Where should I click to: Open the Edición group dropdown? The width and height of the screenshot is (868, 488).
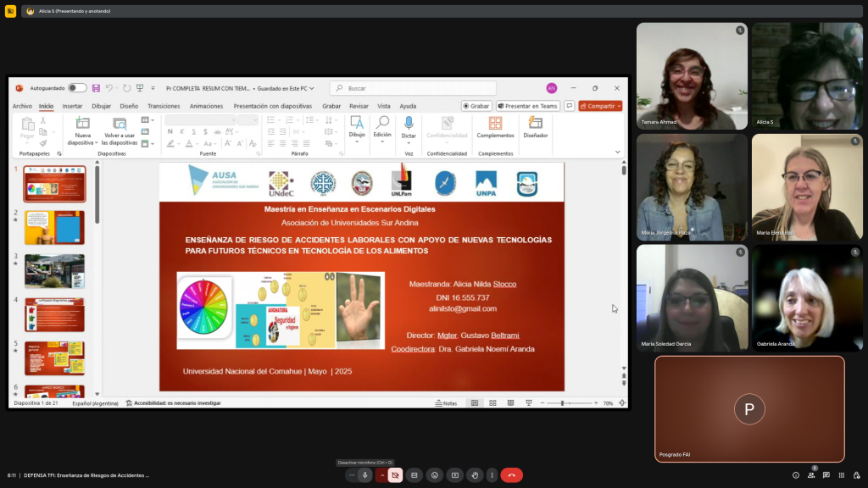382,129
